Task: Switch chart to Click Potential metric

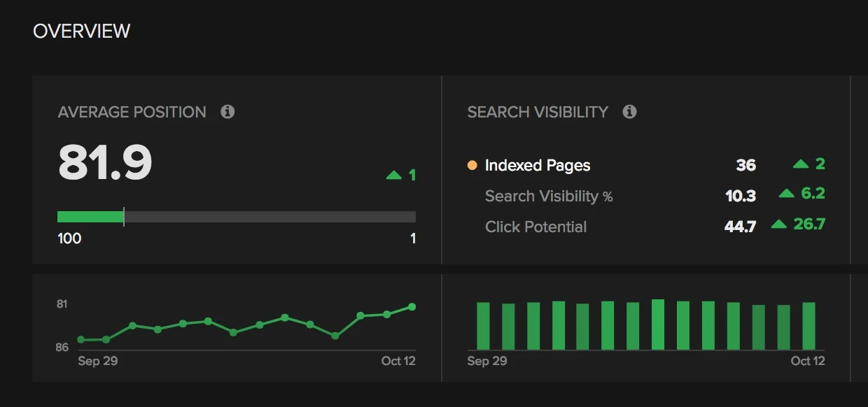Action: click(535, 227)
